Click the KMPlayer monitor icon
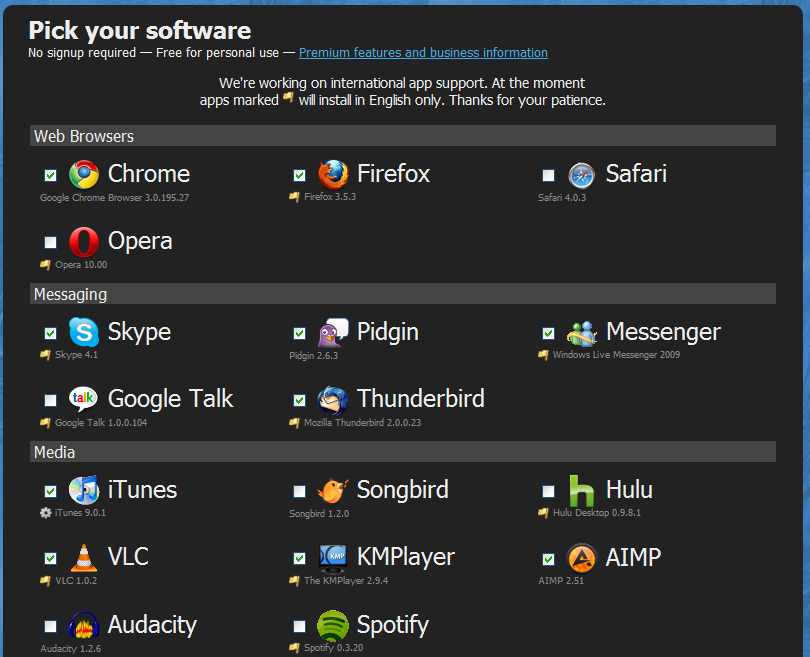Image resolution: width=810 pixels, height=657 pixels. 333,558
